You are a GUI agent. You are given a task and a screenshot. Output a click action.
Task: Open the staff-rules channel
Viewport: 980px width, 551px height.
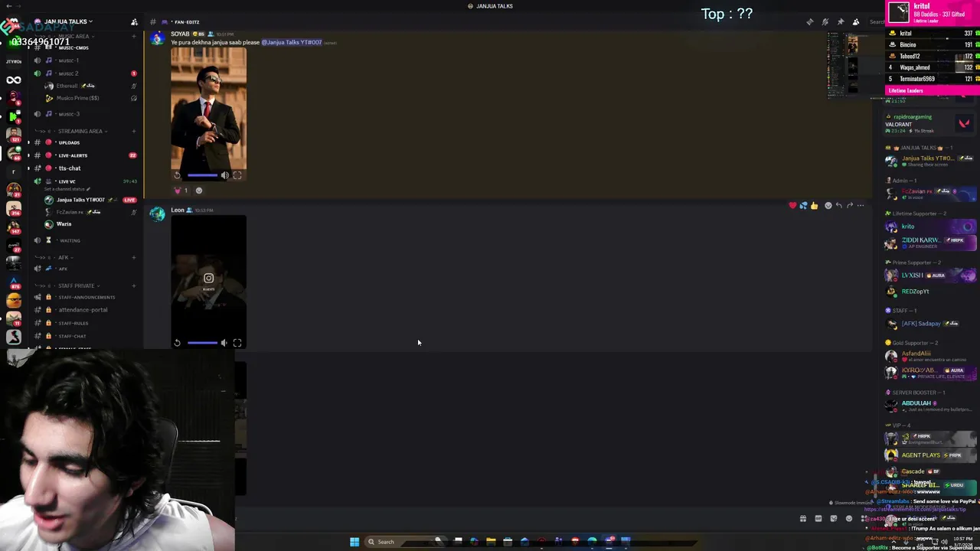[x=84, y=323]
